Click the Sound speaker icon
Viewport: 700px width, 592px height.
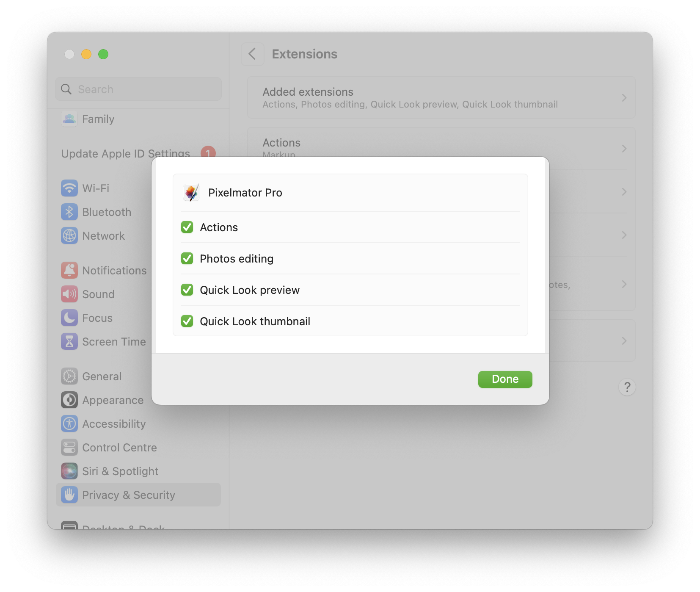pyautogui.click(x=69, y=294)
